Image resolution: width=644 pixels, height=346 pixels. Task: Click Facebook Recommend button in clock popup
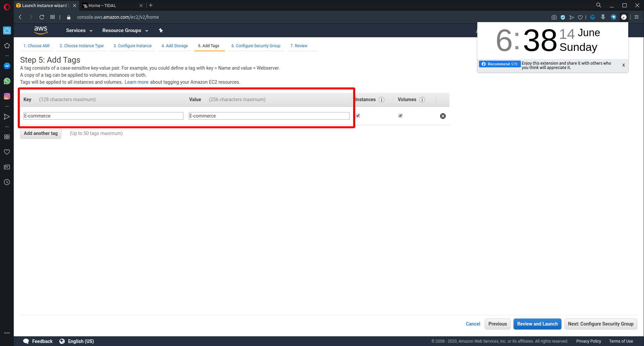coord(499,64)
